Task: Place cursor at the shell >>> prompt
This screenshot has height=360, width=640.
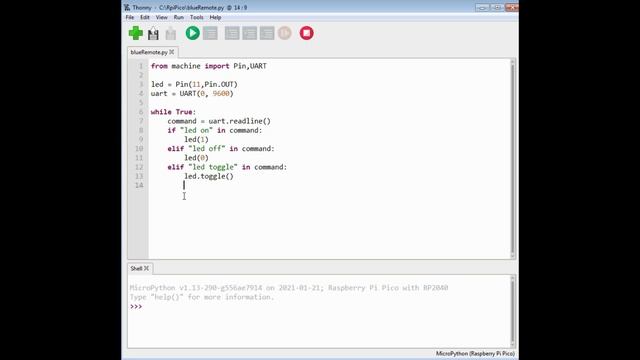Action: (x=136, y=306)
